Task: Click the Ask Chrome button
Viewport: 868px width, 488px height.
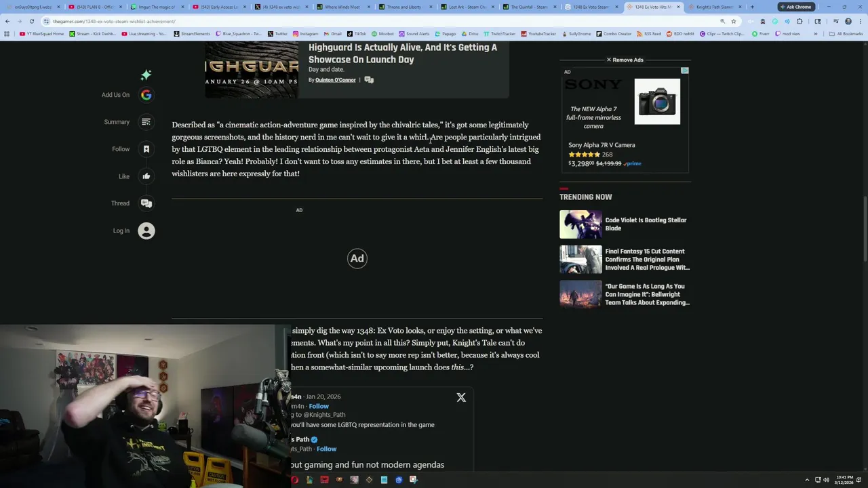Action: (x=795, y=7)
